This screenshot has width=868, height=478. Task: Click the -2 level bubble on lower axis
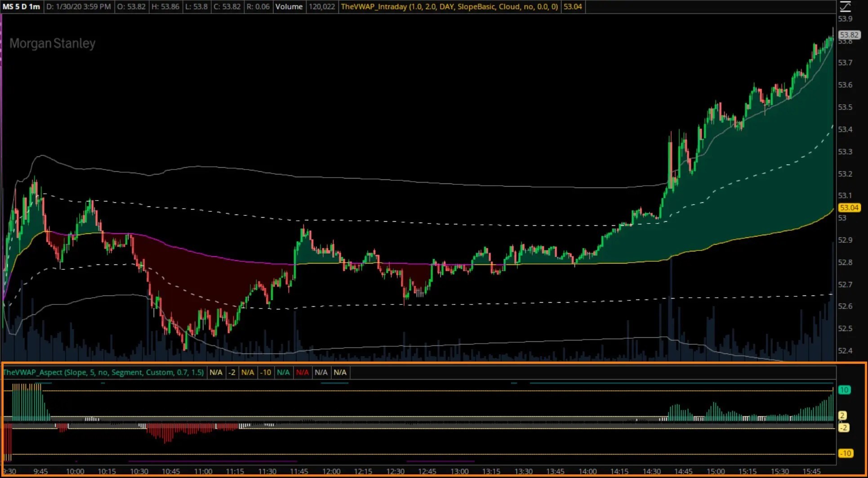click(x=844, y=428)
